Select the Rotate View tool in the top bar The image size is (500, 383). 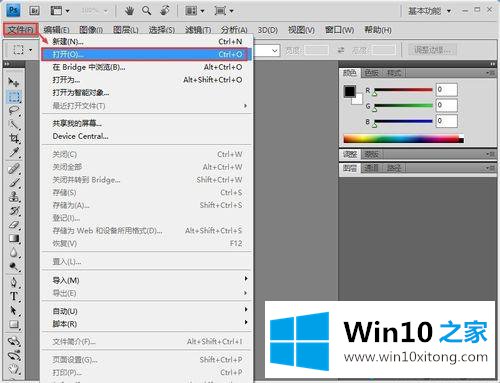165,11
